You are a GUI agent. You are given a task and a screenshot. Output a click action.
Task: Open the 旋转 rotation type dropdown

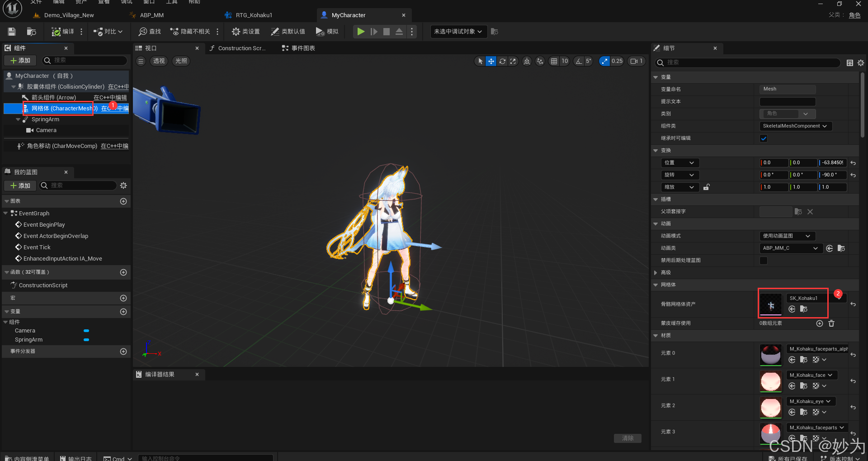[679, 175]
